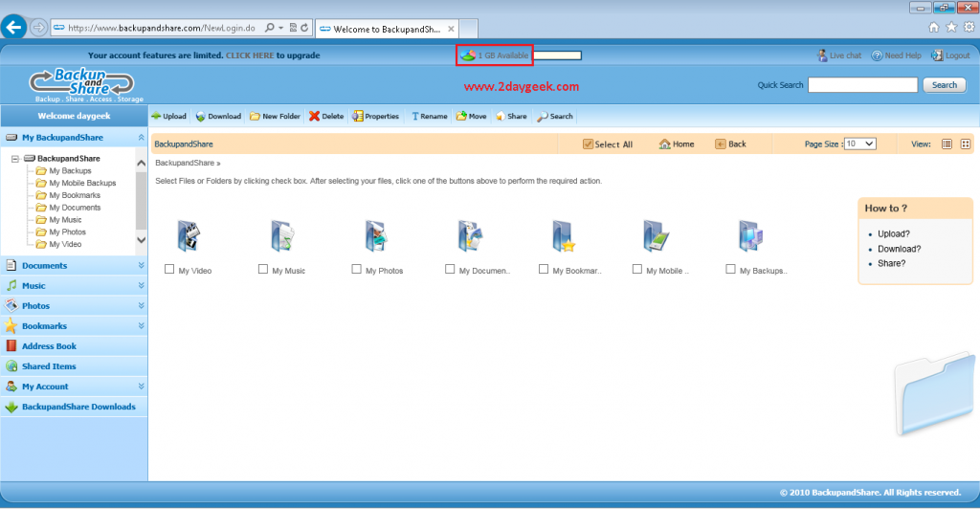980x509 pixels.
Task: Expand the Documents sidebar section
Action: pos(141,266)
